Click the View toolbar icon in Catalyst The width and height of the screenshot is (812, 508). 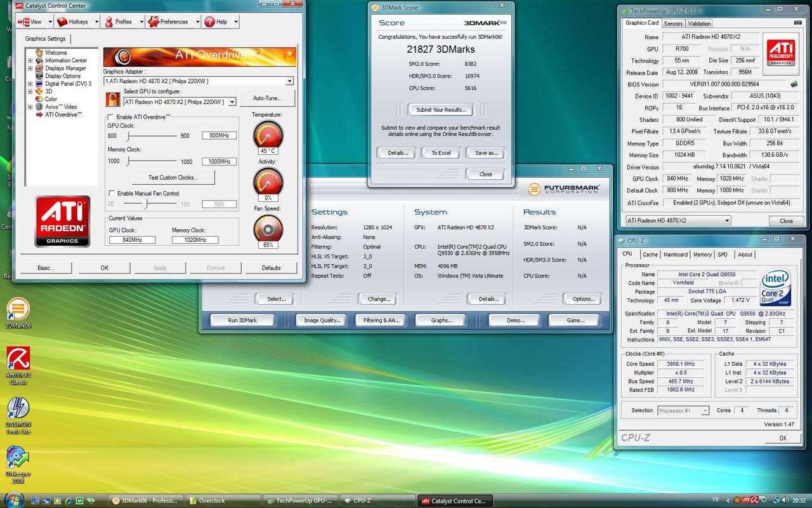[23, 22]
